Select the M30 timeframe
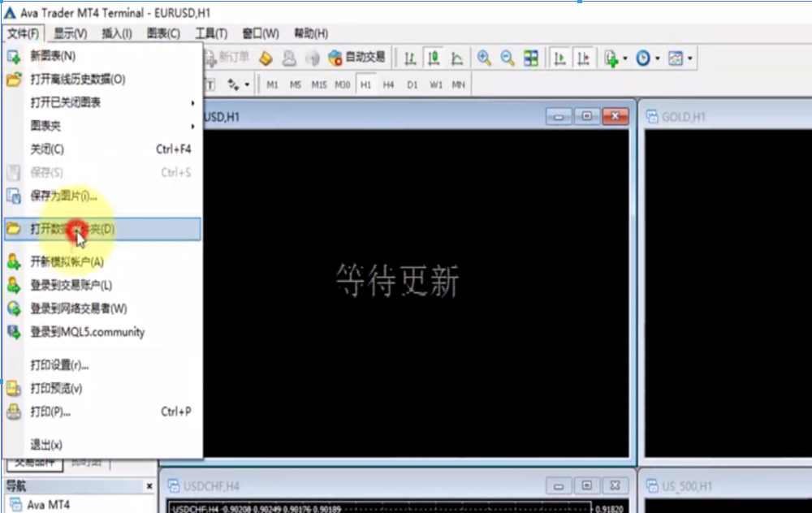This screenshot has height=513, width=812. [343, 84]
